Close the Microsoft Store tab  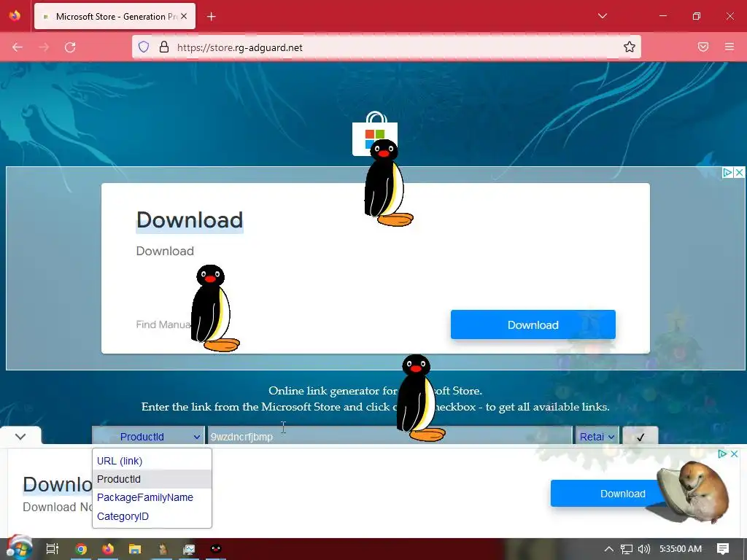(184, 16)
